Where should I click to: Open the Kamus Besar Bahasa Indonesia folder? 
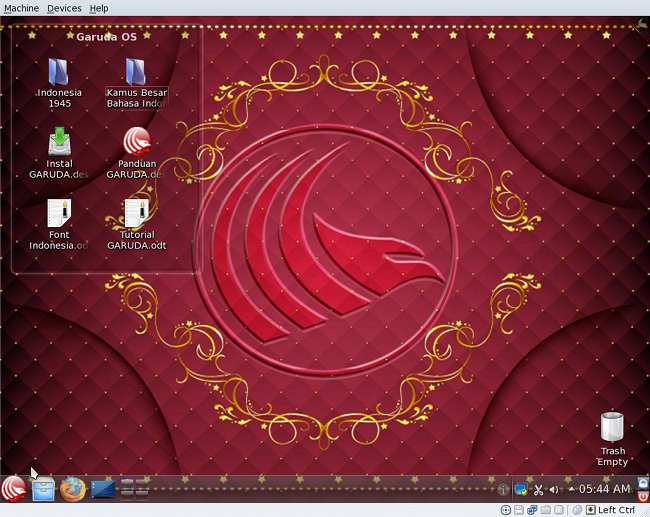coord(136,82)
